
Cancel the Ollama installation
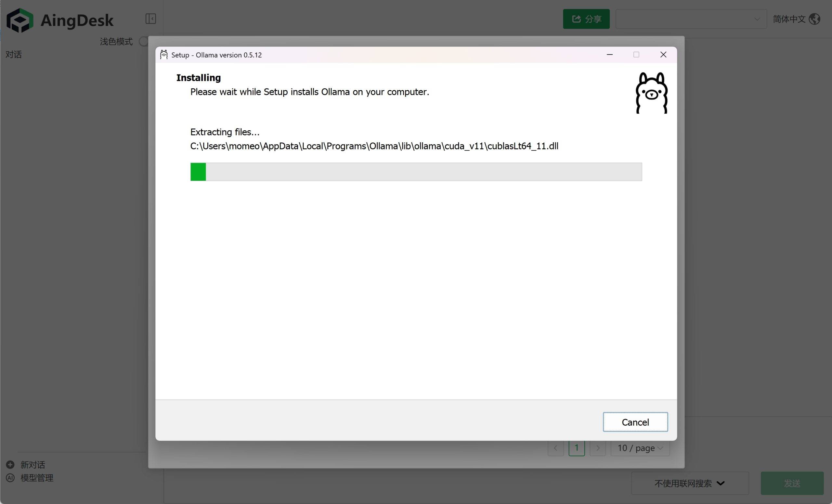pos(635,422)
